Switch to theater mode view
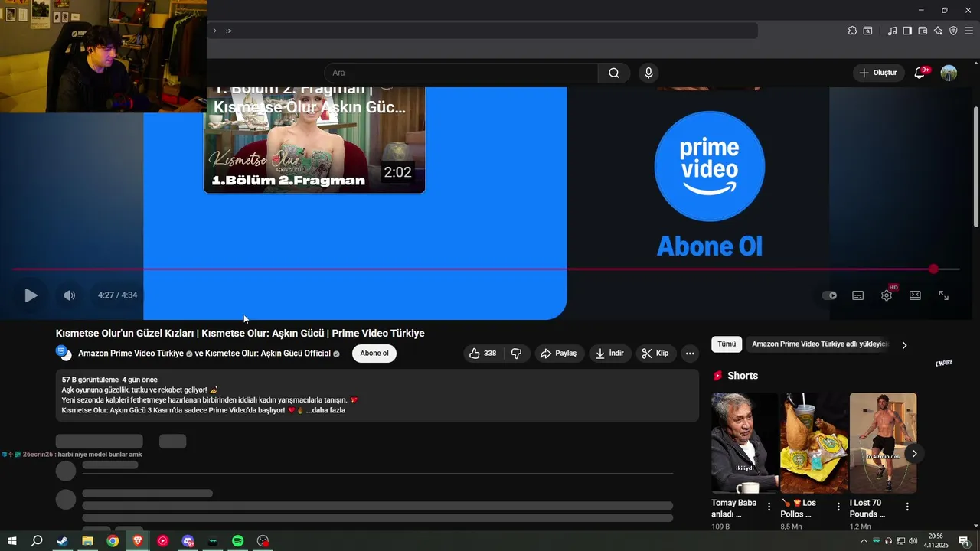980x551 pixels. [x=915, y=295]
